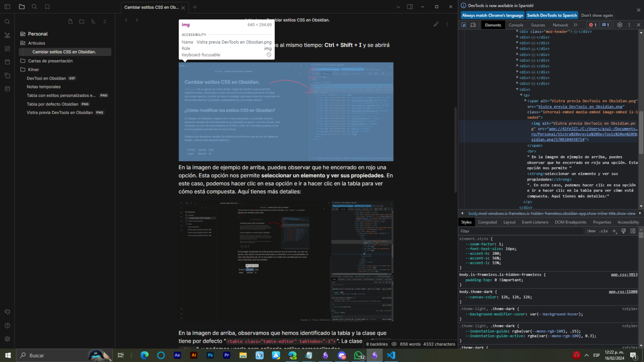Toggle element state with :hov button

pos(591,230)
